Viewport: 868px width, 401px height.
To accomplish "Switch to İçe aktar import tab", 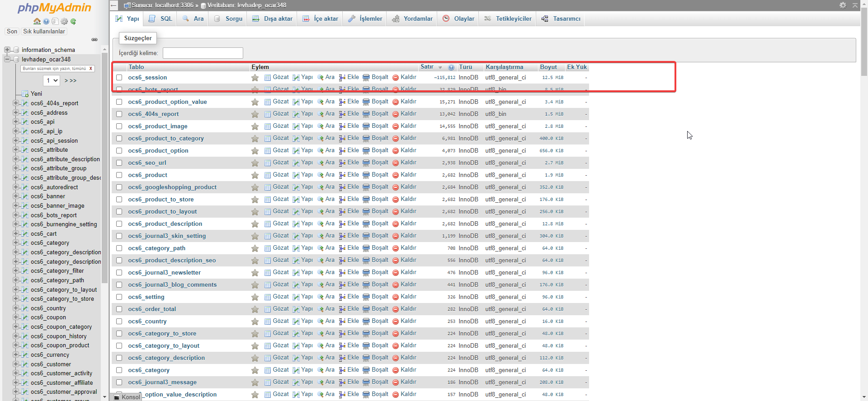I will pyautogui.click(x=320, y=19).
